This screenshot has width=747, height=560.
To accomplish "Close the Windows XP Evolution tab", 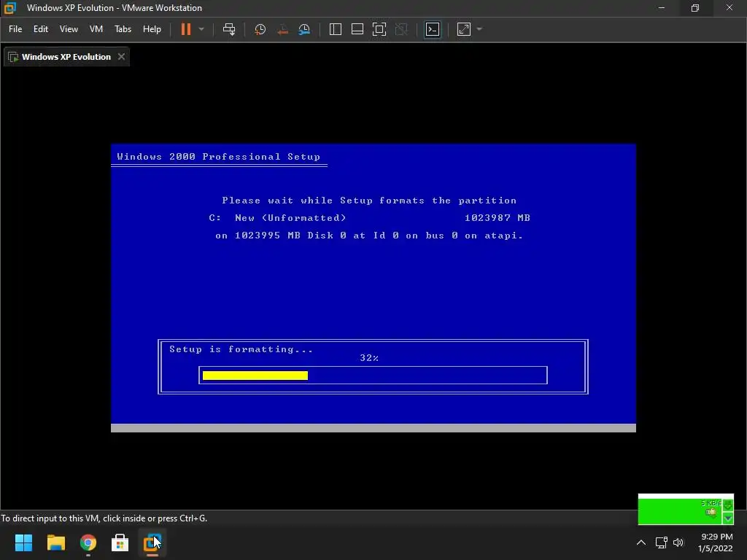I will pyautogui.click(x=122, y=57).
